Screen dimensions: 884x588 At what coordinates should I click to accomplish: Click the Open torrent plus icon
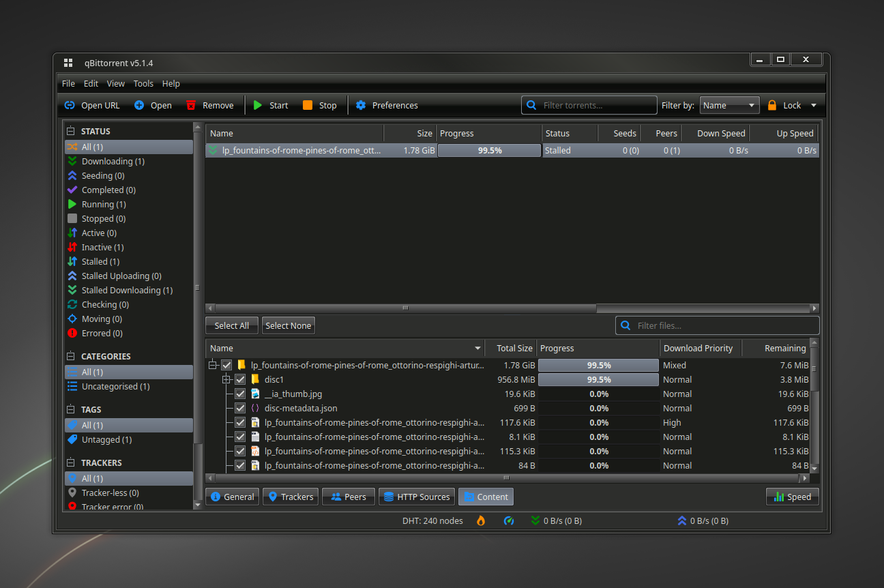[x=139, y=105]
